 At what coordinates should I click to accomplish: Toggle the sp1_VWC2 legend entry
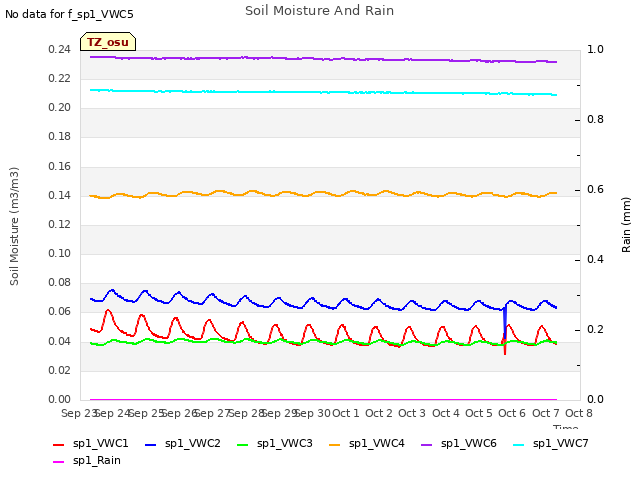tap(183, 443)
